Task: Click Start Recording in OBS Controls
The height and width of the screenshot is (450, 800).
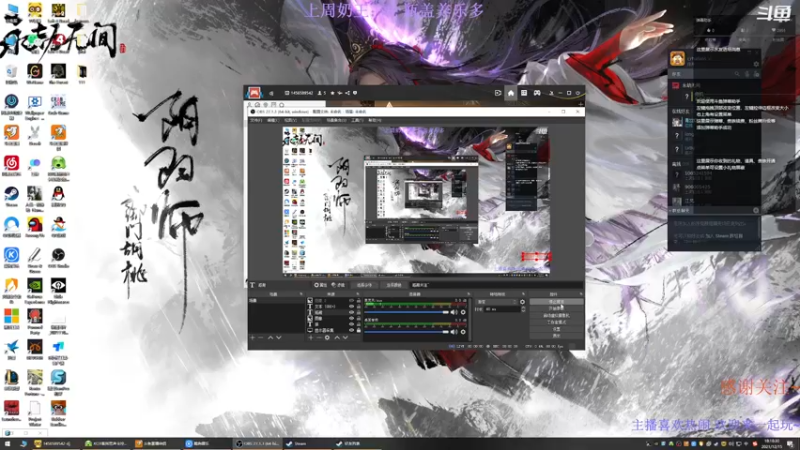Action: 556,308
